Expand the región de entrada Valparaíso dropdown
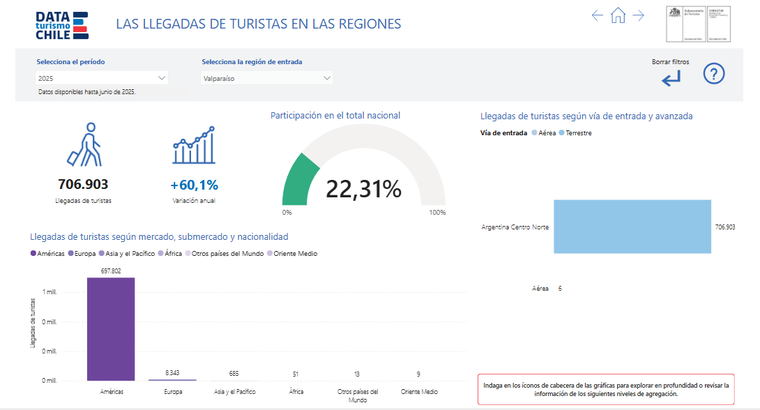The width and height of the screenshot is (760, 410). click(x=267, y=77)
